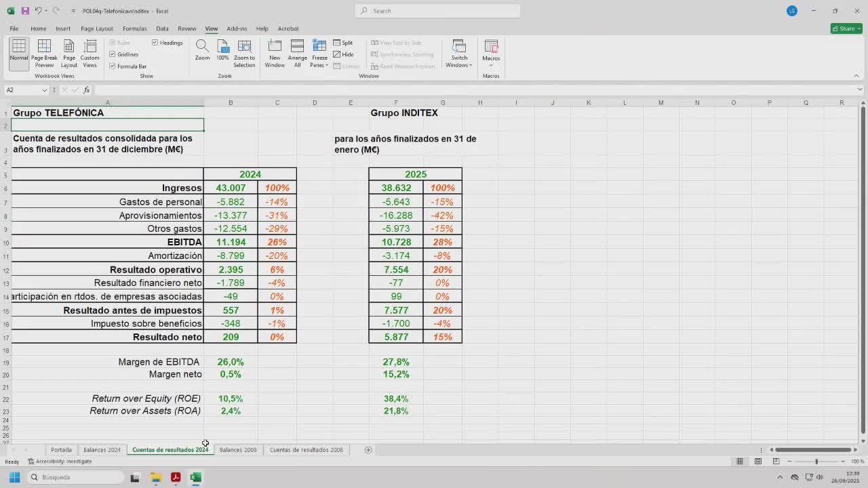The image size is (868, 488).
Task: Zoom in with plus button
Action: point(843,462)
